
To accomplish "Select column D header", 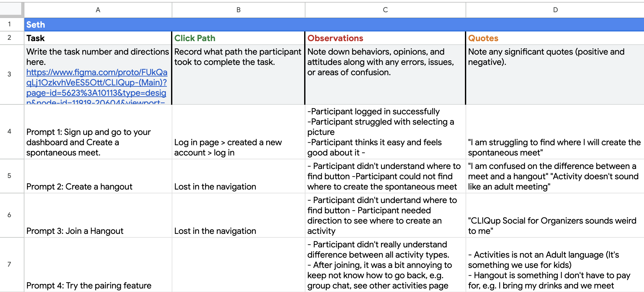I will pos(555,10).
